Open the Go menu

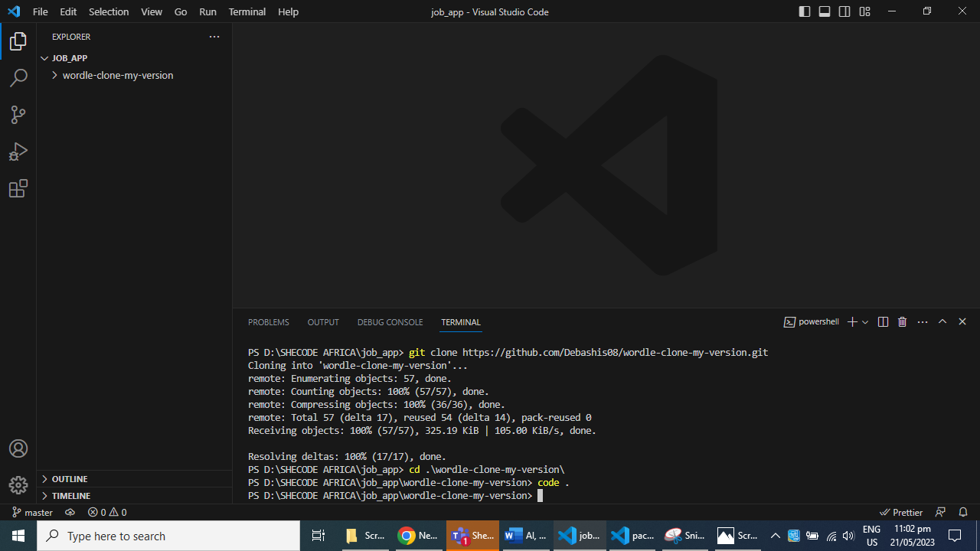point(181,11)
